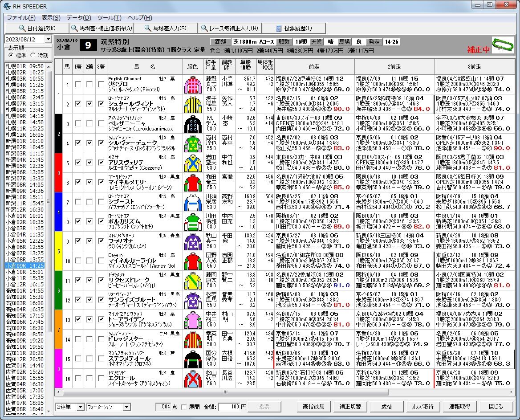Expand the 3連単 bet type dropdown
Image resolution: width=520 pixels, height=420 pixels.
pos(80,407)
